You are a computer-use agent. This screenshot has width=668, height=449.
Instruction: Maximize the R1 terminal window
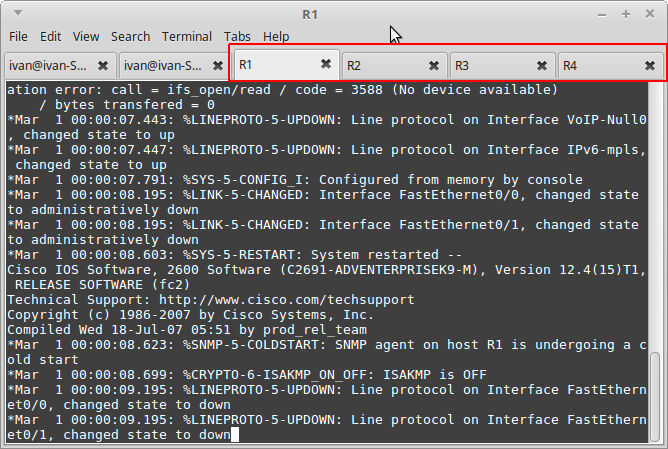point(625,15)
